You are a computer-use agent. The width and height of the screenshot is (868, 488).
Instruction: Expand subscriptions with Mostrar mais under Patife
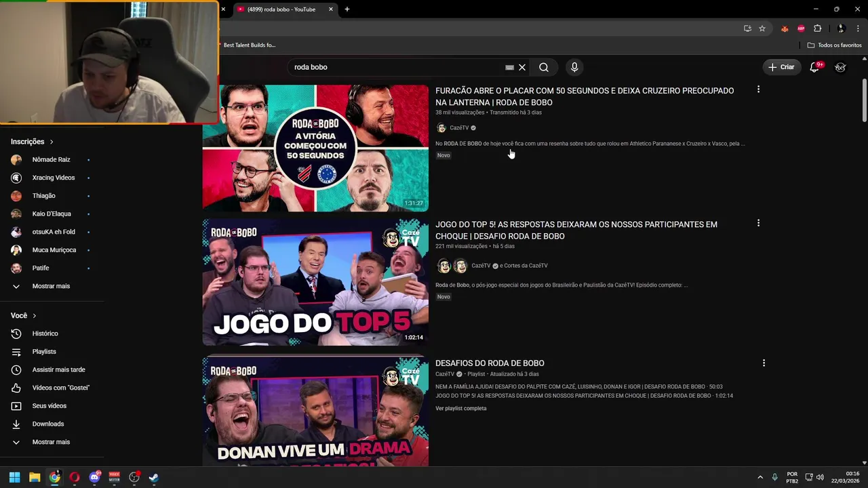tap(51, 286)
